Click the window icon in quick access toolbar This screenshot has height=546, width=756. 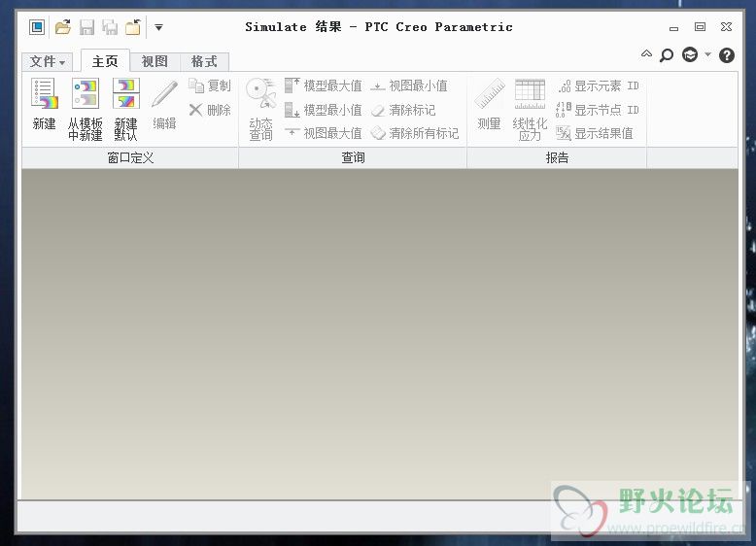tap(37, 27)
